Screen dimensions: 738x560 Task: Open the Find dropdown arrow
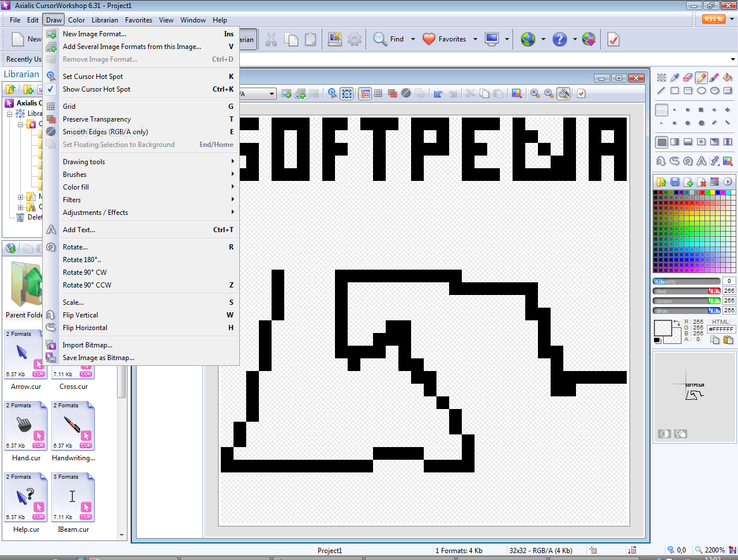click(x=413, y=39)
